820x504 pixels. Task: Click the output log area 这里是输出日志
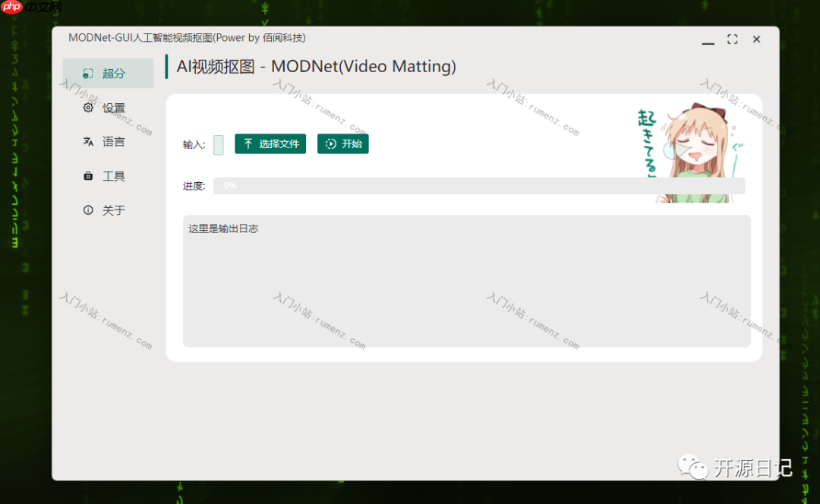466,281
